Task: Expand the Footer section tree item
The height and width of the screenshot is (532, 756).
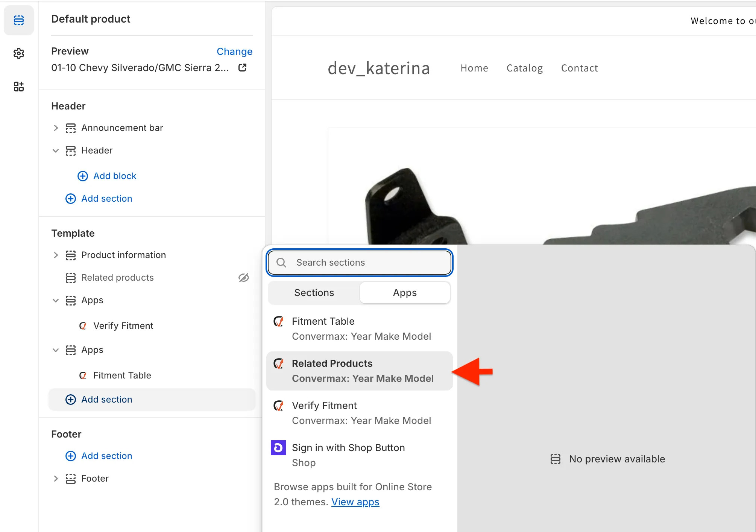Action: coord(56,479)
